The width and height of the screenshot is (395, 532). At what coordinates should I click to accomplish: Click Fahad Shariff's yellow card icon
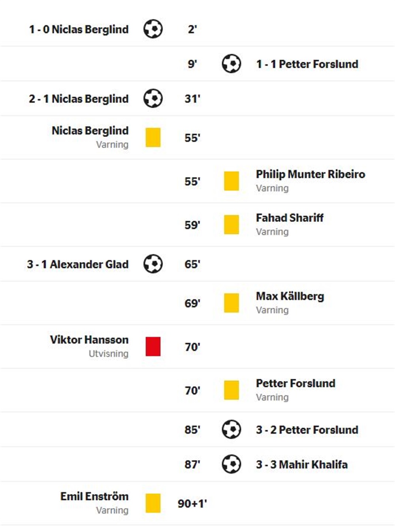pyautogui.click(x=231, y=225)
